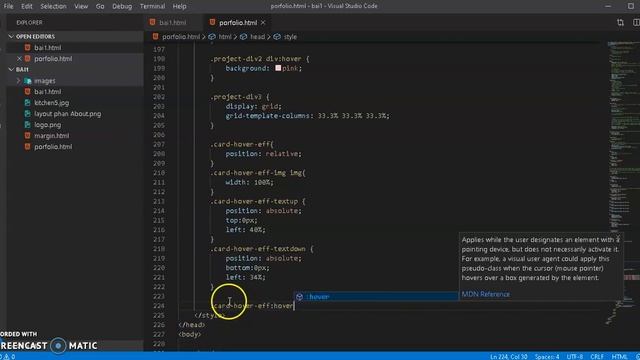Click the <body> tag
Viewport: 640px width, 360px height.
click(190, 334)
